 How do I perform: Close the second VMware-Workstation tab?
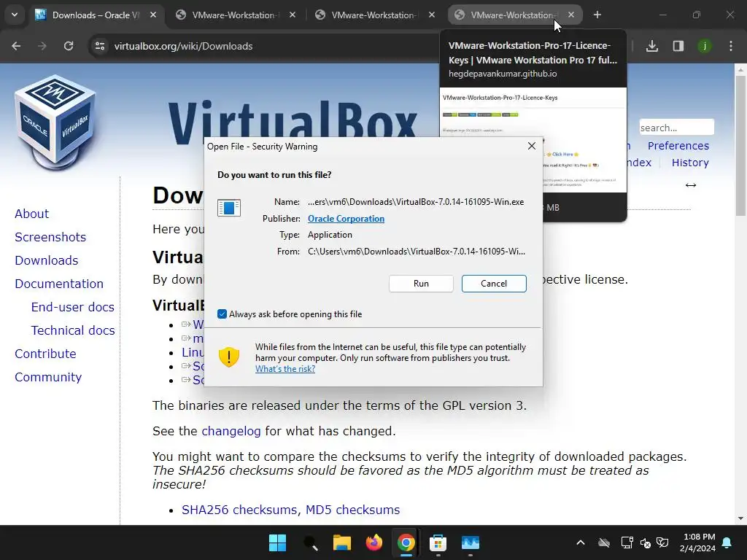(x=432, y=15)
